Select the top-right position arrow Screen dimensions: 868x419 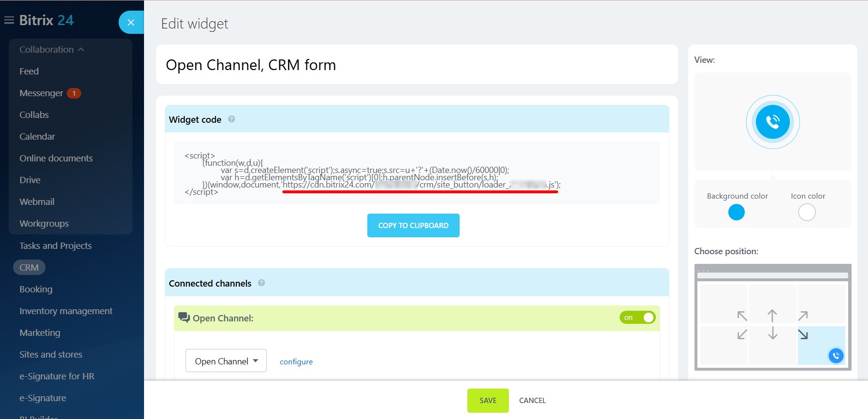click(x=803, y=316)
